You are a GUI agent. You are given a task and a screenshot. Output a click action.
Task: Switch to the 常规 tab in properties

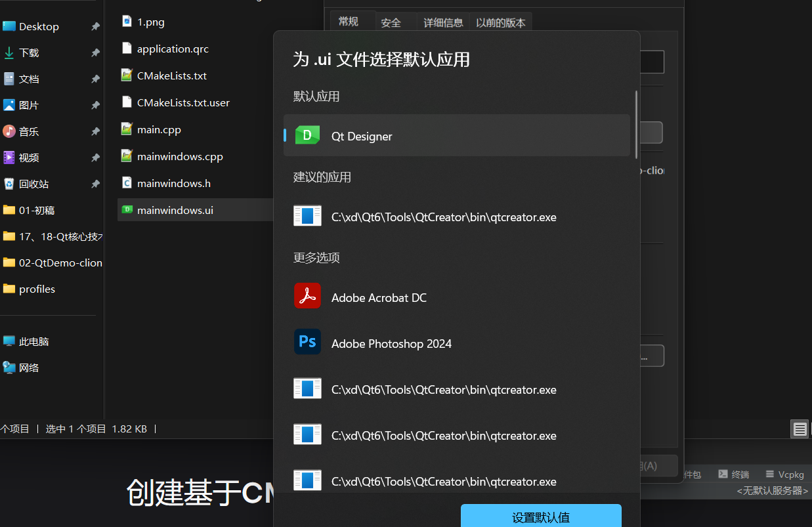click(x=349, y=22)
